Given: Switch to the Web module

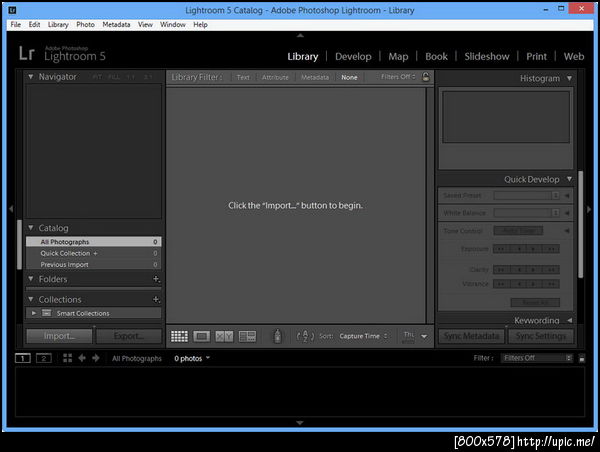Looking at the screenshot, I should tap(574, 56).
